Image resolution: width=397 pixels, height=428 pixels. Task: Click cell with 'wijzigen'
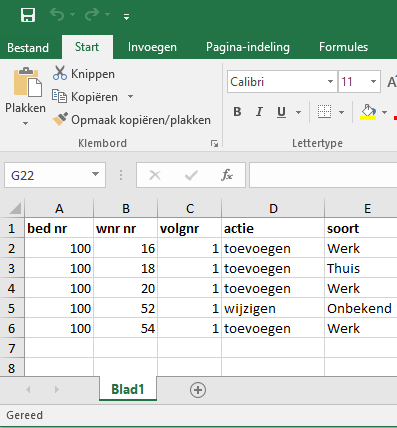273,308
